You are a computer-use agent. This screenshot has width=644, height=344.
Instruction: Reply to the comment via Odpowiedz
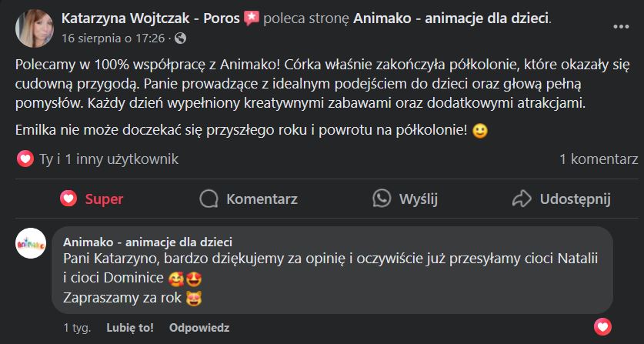[x=199, y=327]
